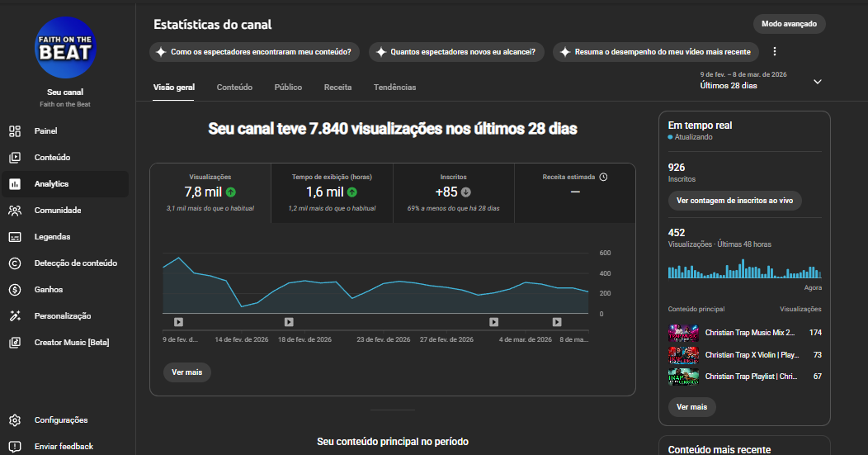This screenshot has width=868, height=455.
Task: Click the Atualizando status text
Action: [694, 137]
